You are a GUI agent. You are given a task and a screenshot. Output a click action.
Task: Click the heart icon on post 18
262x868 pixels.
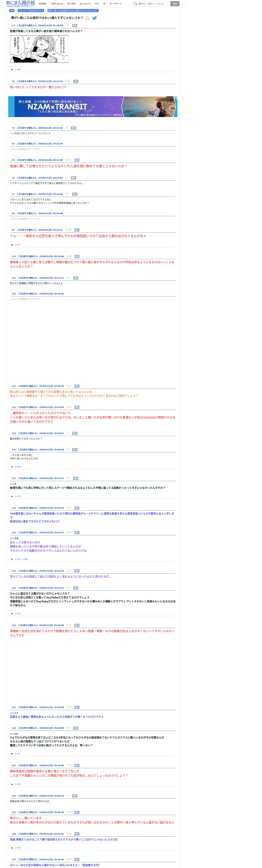click(x=67, y=508)
